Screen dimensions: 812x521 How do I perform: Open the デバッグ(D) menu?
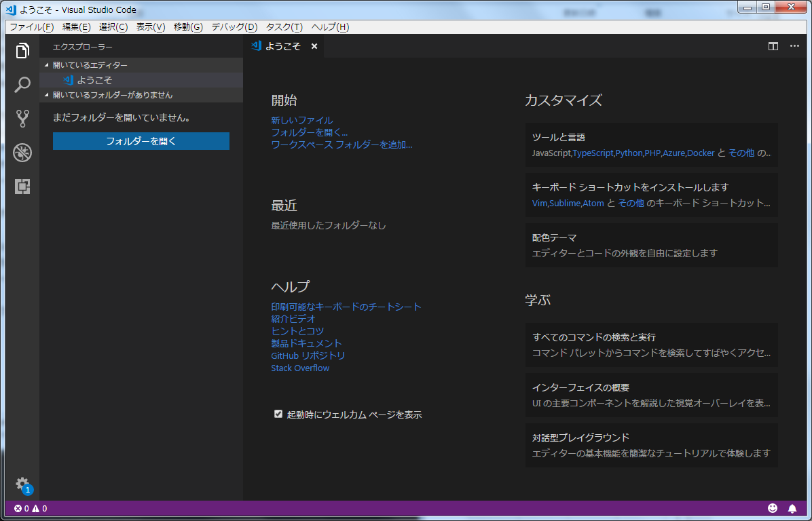point(234,27)
